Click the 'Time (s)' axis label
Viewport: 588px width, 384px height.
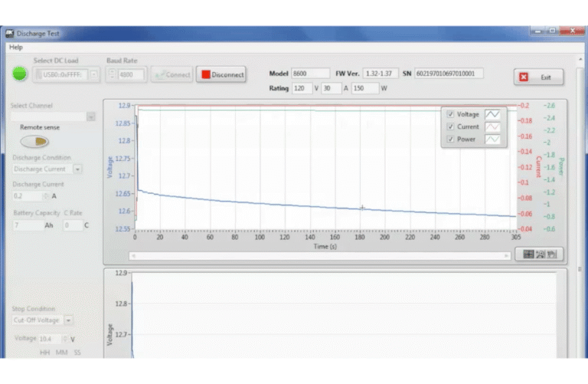(325, 247)
